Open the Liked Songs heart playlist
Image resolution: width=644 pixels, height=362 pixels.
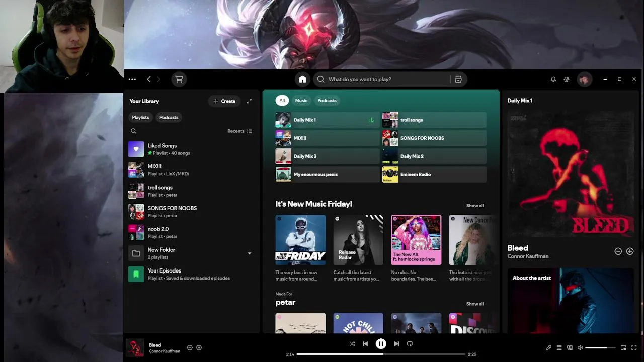191,149
